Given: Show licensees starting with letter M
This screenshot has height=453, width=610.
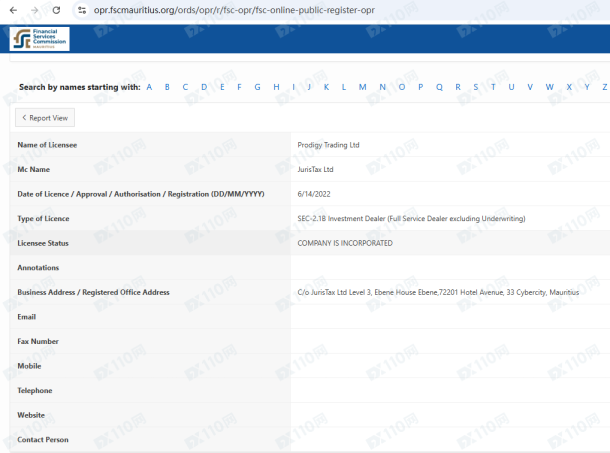Looking at the screenshot, I should 362,87.
